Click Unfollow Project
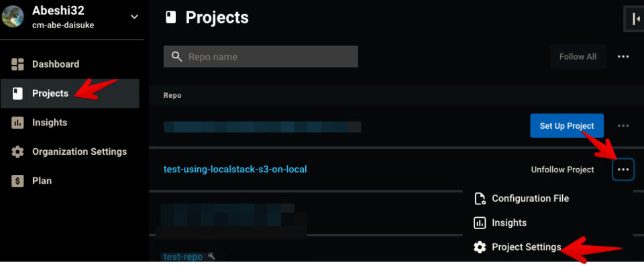Viewport: 644px width, 266px height. tap(562, 170)
